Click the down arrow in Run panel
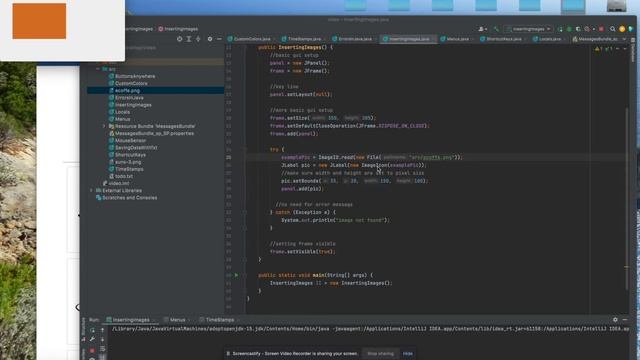Screen dimensions: 640x360 coord(102,339)
